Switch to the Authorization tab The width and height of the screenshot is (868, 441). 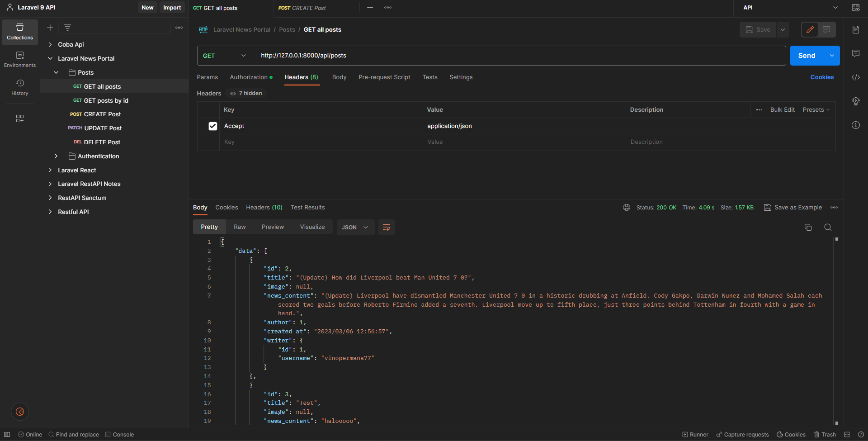pyautogui.click(x=251, y=77)
